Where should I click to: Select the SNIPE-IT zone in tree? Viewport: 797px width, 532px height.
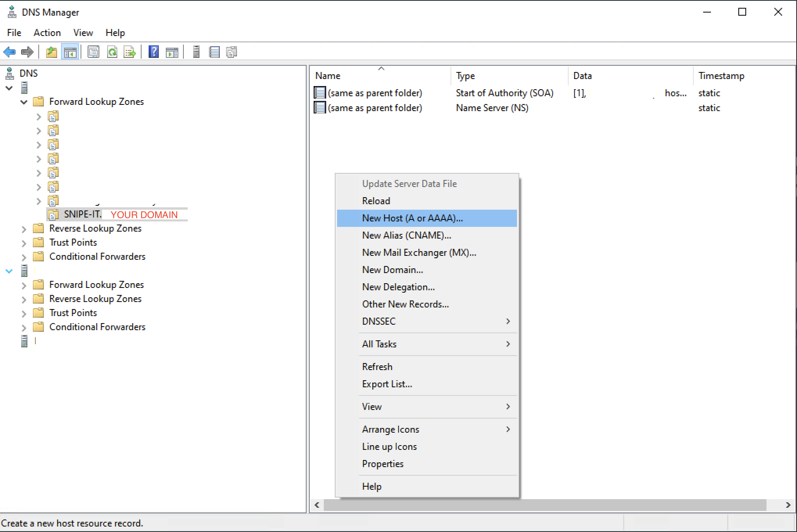[117, 214]
